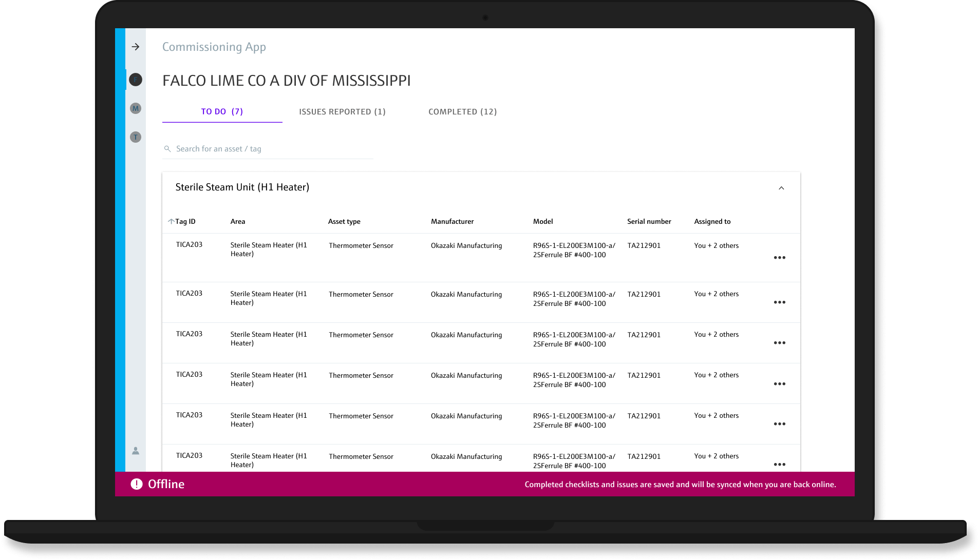Image resolution: width=979 pixels, height=560 pixels.
Task: Sort the table by Tag ID
Action: [185, 222]
